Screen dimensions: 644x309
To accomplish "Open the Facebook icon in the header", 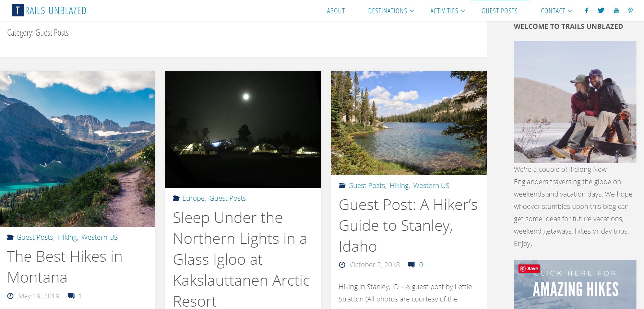I will [587, 11].
